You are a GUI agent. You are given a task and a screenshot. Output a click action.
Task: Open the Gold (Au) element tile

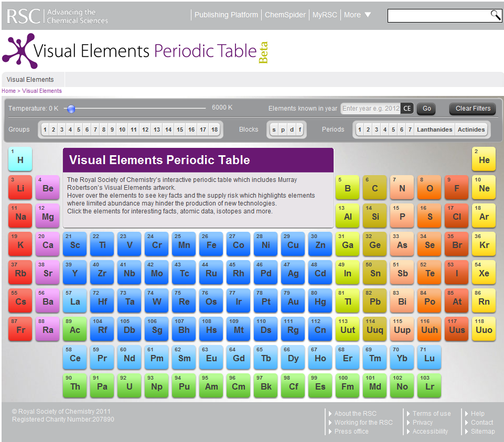[x=293, y=300]
